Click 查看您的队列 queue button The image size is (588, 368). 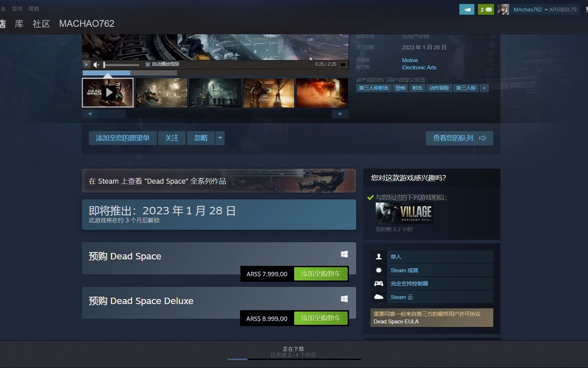click(459, 138)
